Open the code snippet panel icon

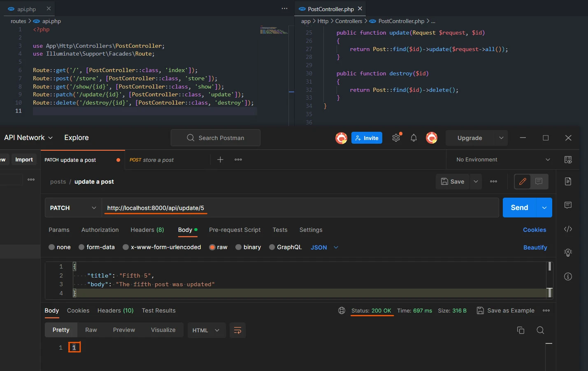[568, 229]
